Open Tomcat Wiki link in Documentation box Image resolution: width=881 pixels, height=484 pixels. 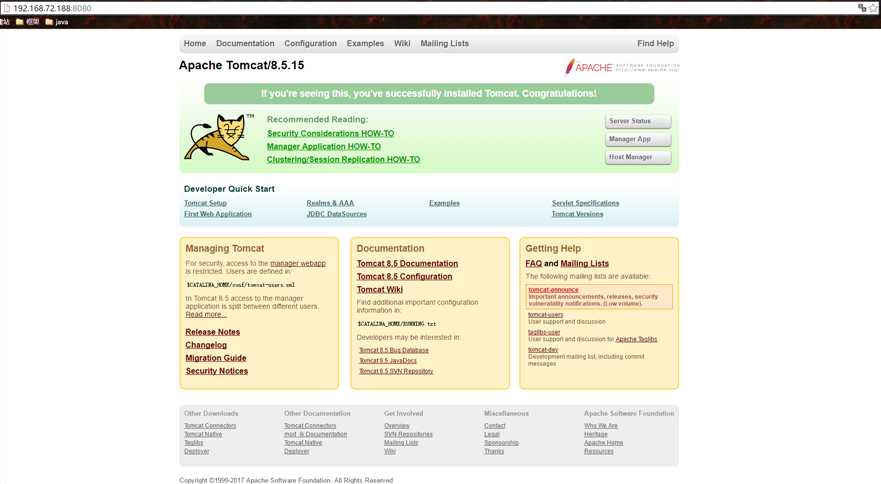(x=380, y=290)
